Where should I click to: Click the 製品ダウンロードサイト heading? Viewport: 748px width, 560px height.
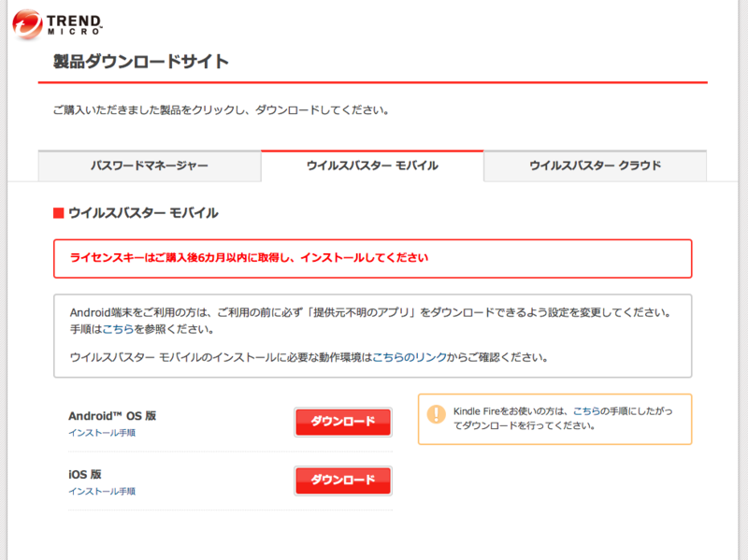click(x=141, y=62)
